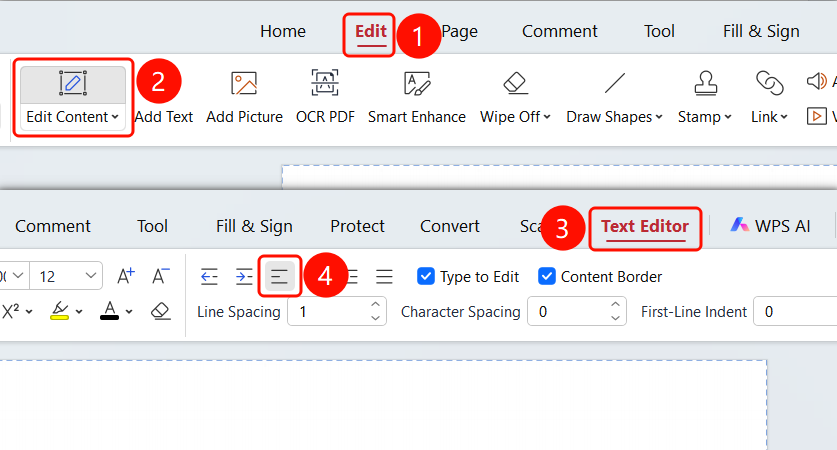Run the OCR PDF tool
This screenshot has width=837, height=450.
click(325, 97)
